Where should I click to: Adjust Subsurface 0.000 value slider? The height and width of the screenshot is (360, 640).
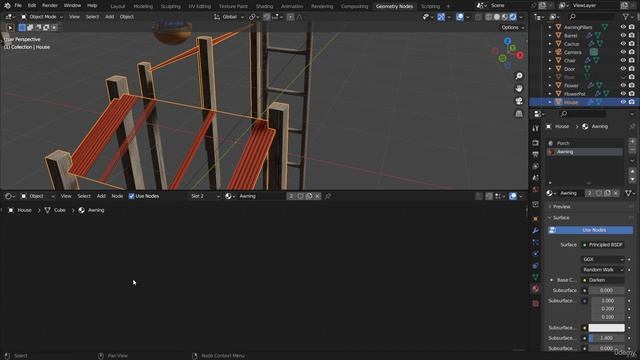tap(607, 290)
